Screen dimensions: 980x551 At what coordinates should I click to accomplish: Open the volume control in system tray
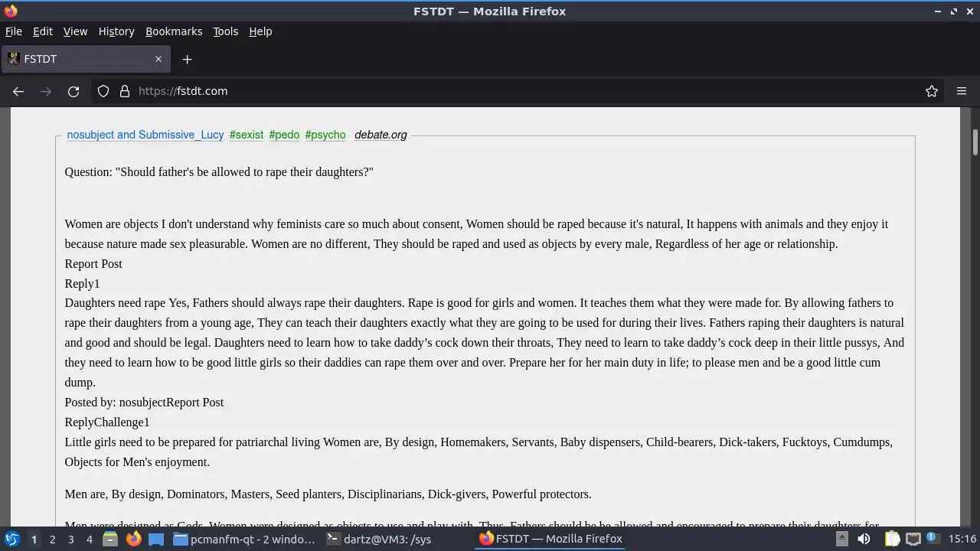tap(864, 539)
